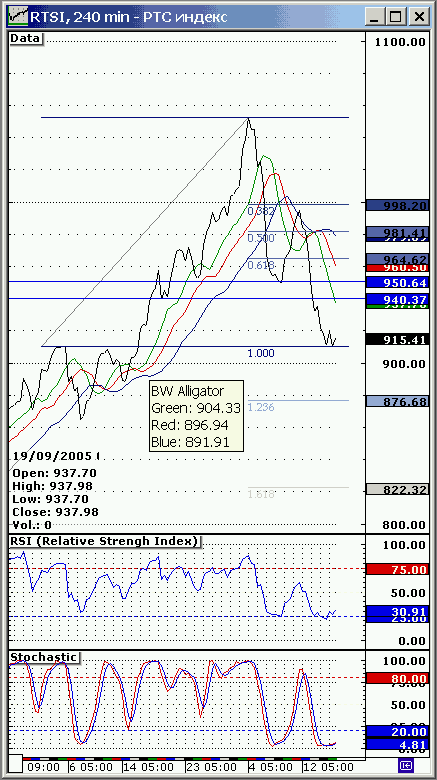This screenshot has height=780, width=437.
Task: Click the '23 05:00' time axis label
Action: pos(213,766)
